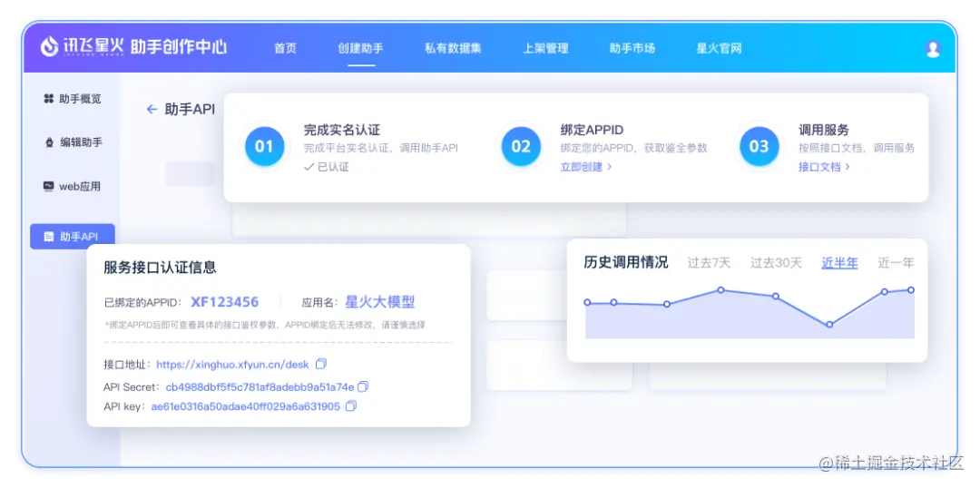The width and height of the screenshot is (980, 488).
Task: Click the web应用 sidebar monitor icon
Action: 49,186
